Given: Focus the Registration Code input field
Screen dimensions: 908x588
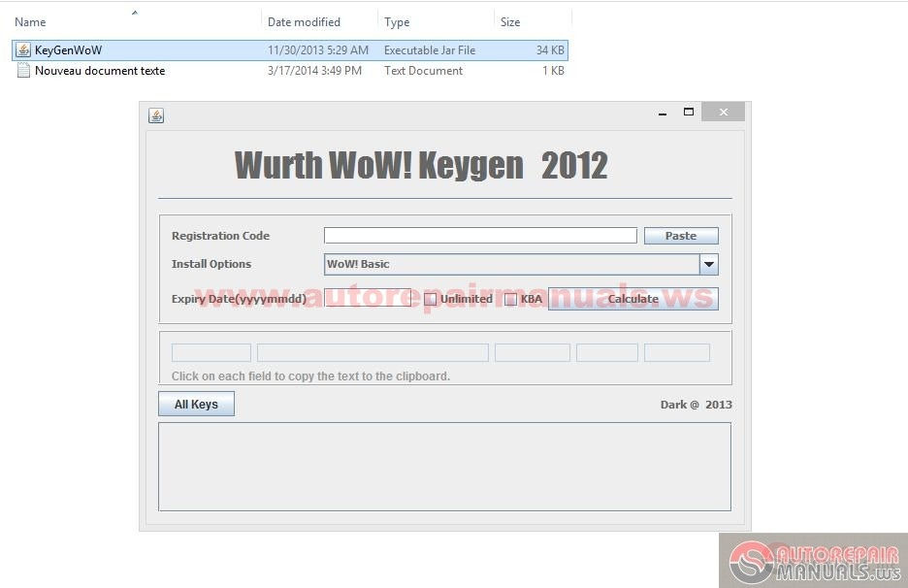Looking at the screenshot, I should [480, 235].
